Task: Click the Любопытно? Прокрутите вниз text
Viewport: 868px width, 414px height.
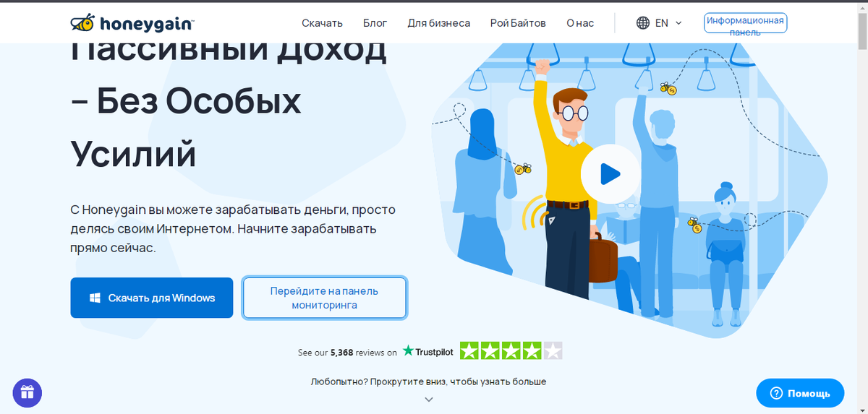Action: coord(428,381)
